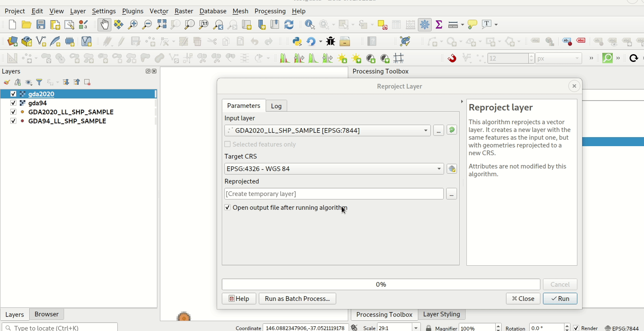Click the Show Map Tips speech bubble icon
The image size is (644, 331).
pos(472,25)
